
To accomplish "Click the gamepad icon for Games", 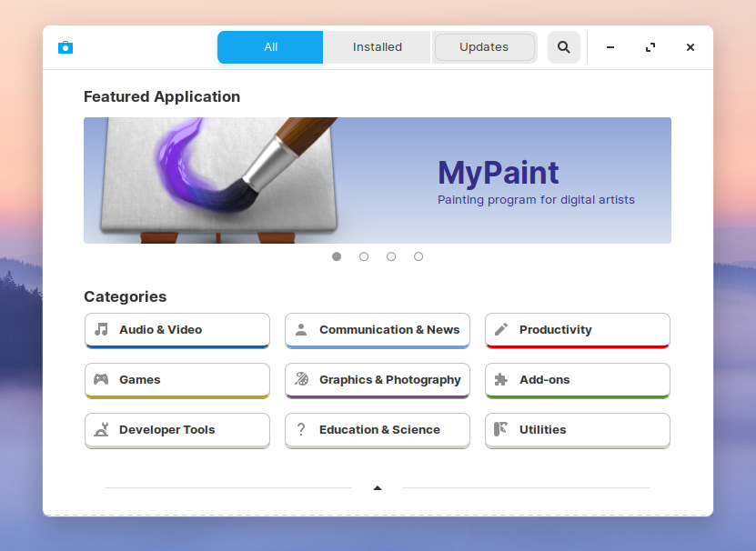I will click(101, 379).
